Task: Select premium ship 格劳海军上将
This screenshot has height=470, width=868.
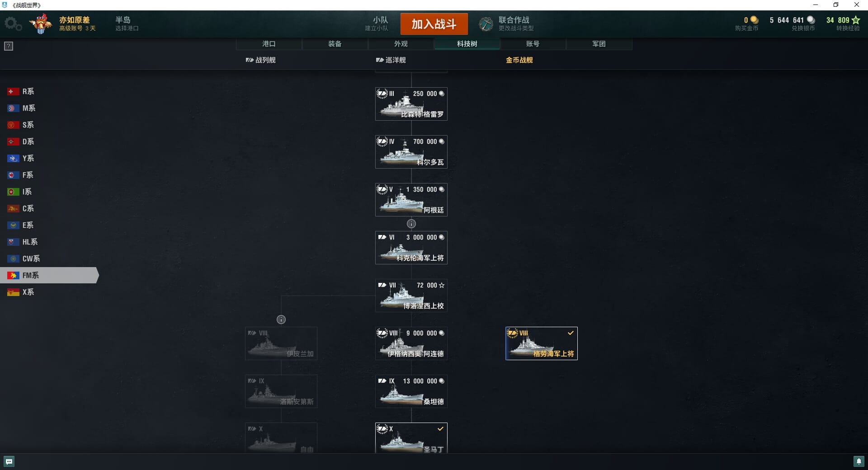Action: coord(542,343)
